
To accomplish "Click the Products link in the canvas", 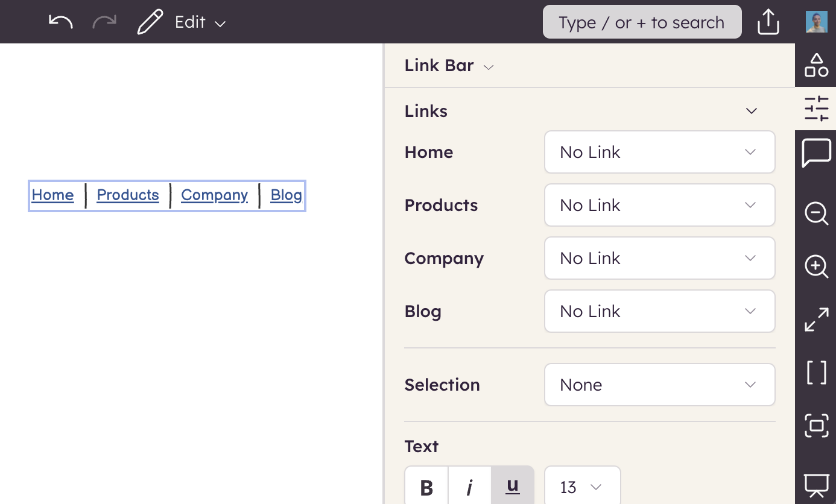I will coord(128,195).
